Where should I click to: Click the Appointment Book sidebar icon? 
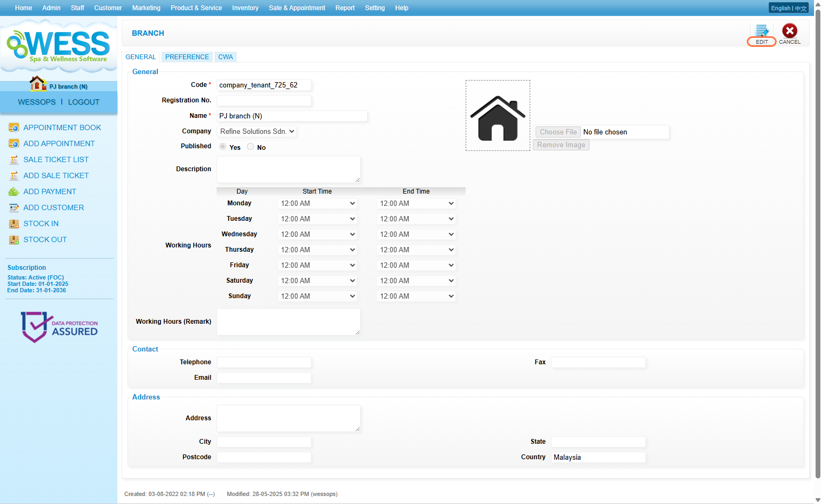pyautogui.click(x=14, y=127)
